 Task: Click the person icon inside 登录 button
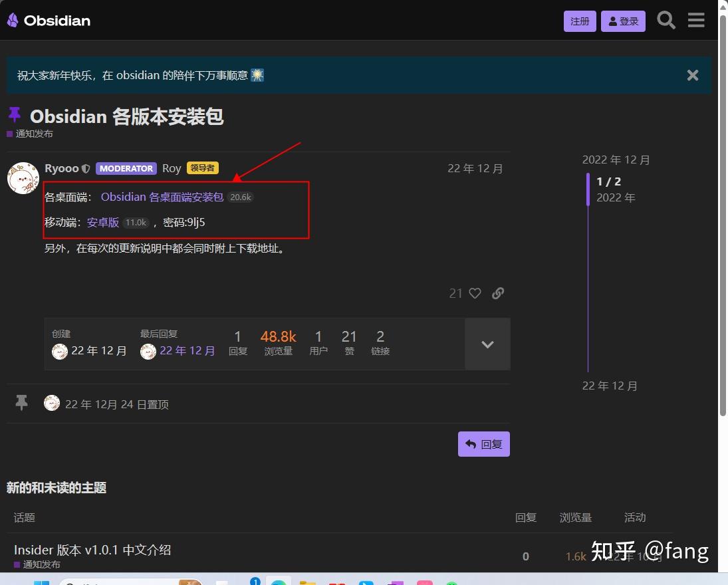[x=611, y=21]
